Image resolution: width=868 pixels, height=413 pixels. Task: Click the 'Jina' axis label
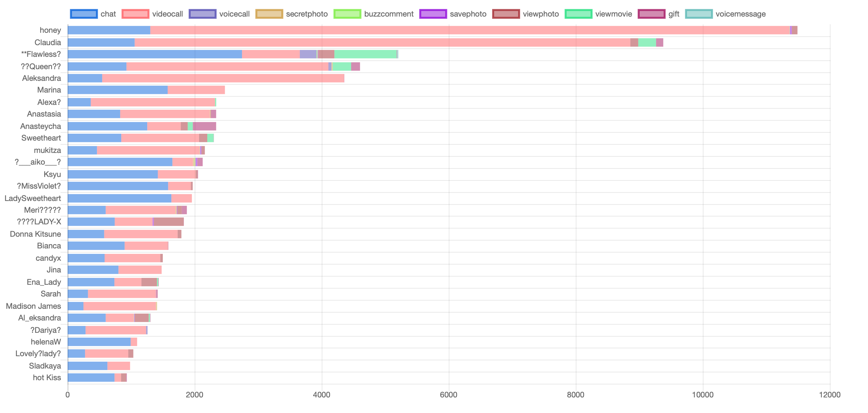click(x=54, y=270)
